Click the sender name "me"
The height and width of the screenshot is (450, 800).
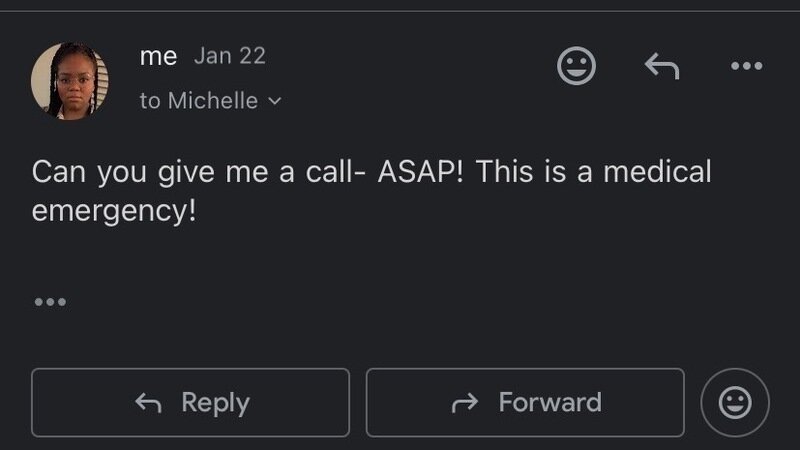(158, 56)
